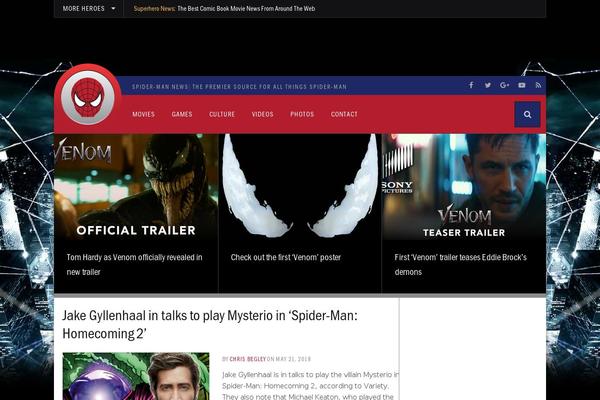
Task: Click the May 21, 2018 article date
Action: click(x=293, y=359)
